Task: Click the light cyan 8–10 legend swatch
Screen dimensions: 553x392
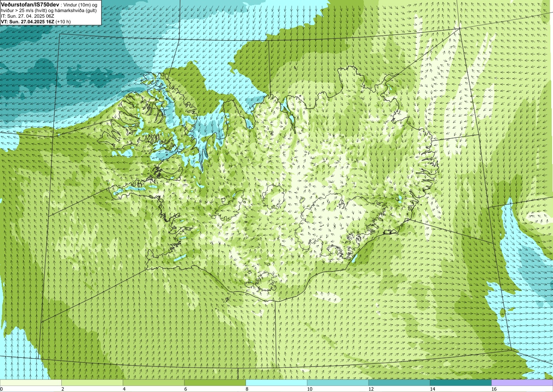Action: [276, 383]
